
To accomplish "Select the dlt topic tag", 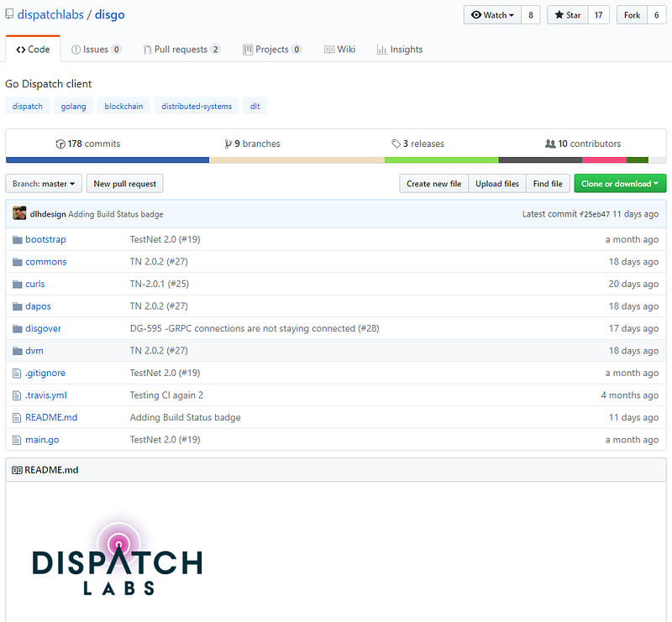I will 255,106.
